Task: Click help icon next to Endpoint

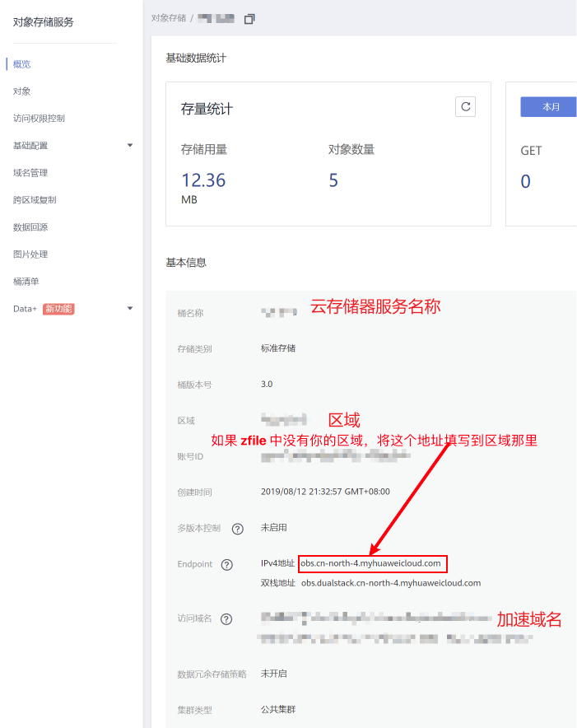Action: pos(227,564)
